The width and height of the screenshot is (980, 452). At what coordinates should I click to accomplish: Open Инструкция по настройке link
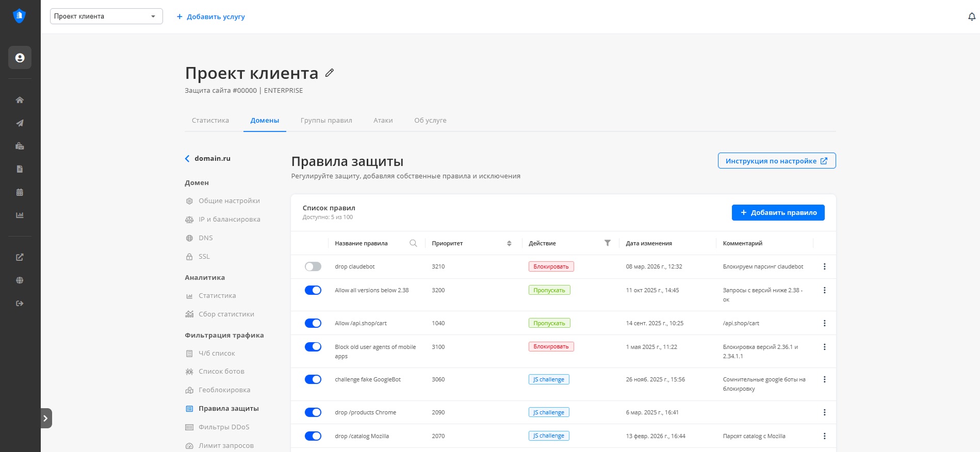click(x=777, y=161)
